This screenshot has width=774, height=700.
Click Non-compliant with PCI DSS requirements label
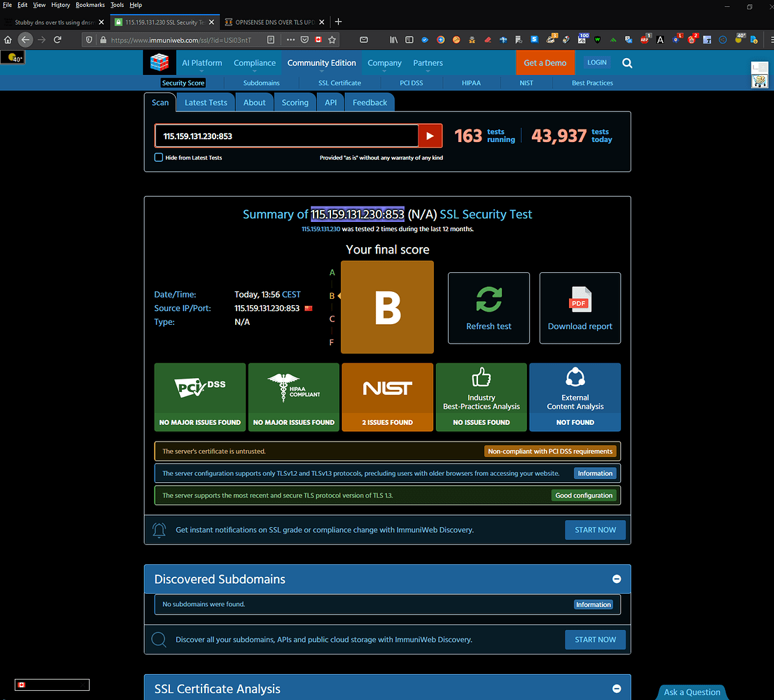(x=550, y=451)
